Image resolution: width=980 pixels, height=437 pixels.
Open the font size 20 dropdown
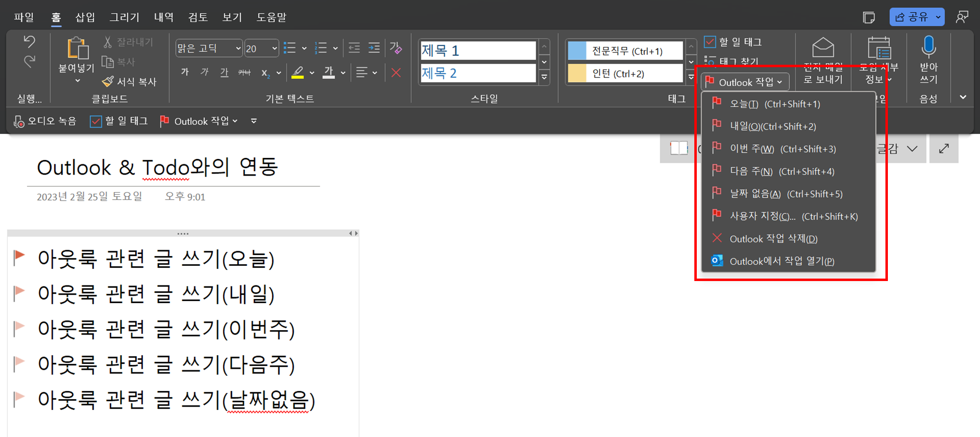[274, 48]
